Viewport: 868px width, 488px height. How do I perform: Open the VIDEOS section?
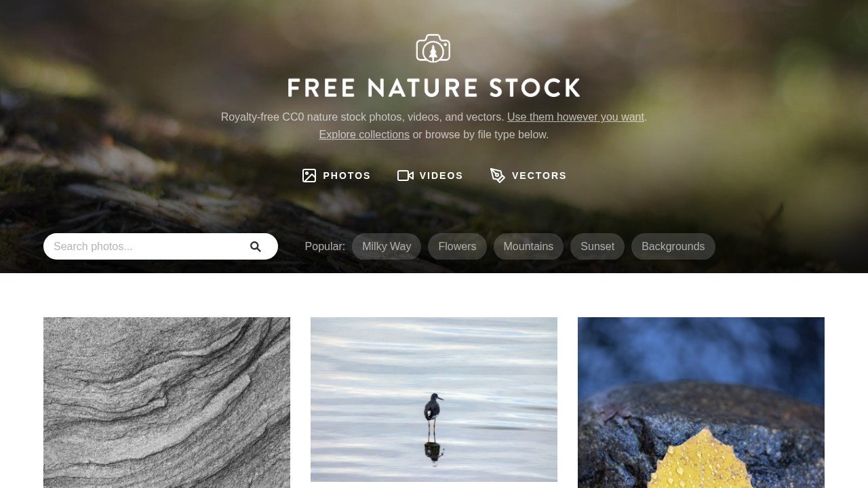pyautogui.click(x=430, y=176)
